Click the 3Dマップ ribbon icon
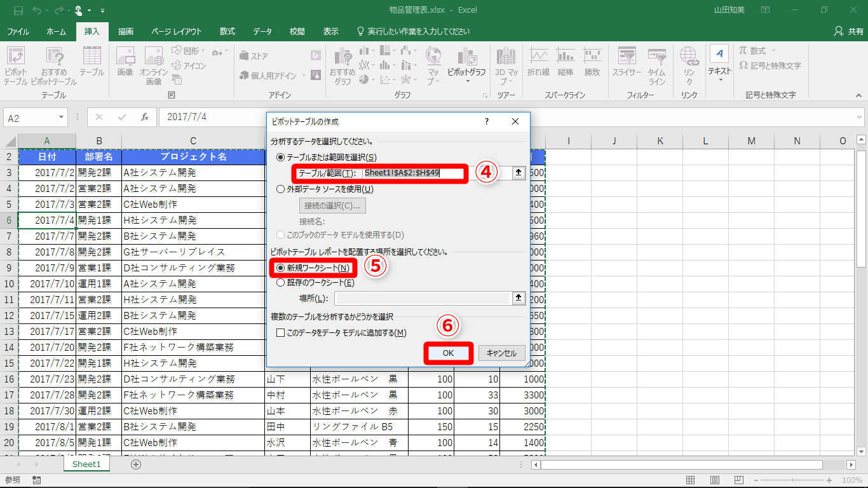Screen dimensions: 868x488 tap(506, 65)
